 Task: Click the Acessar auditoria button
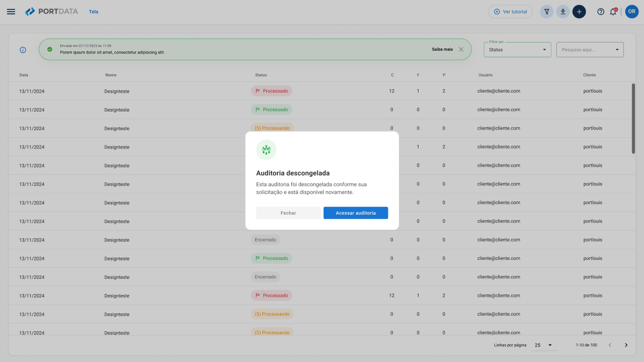[x=355, y=213]
